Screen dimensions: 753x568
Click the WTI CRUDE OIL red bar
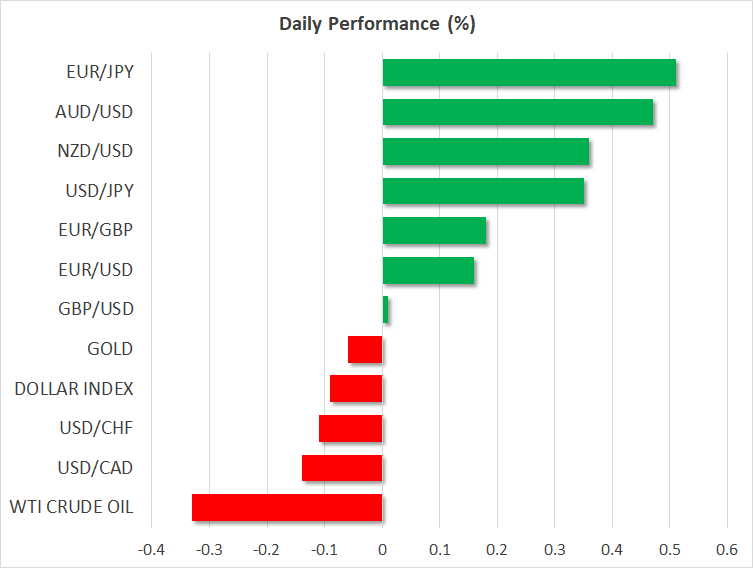[287, 507]
